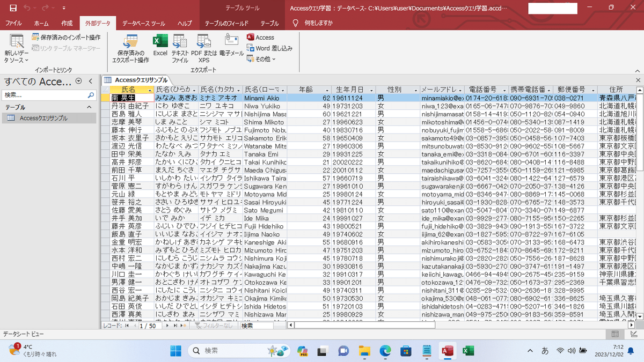Switch to the ホーム ribbon tab
This screenshot has height=362, width=644.
click(x=41, y=23)
